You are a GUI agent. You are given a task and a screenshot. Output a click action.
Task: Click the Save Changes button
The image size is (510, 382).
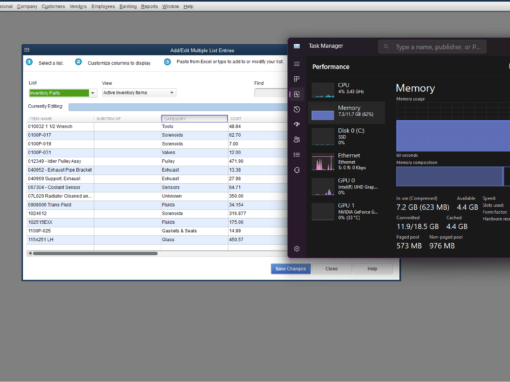(x=291, y=269)
